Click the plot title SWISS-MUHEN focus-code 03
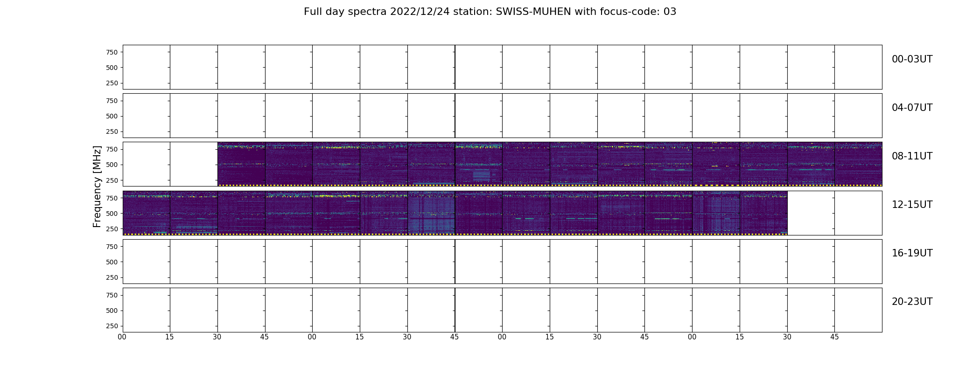980x373 pixels. [490, 12]
